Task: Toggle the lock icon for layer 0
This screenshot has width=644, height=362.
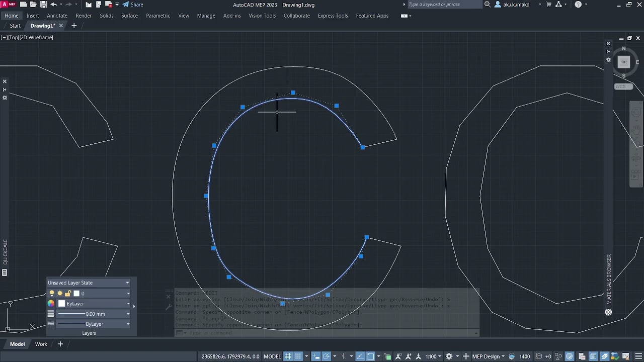Action: [67, 293]
